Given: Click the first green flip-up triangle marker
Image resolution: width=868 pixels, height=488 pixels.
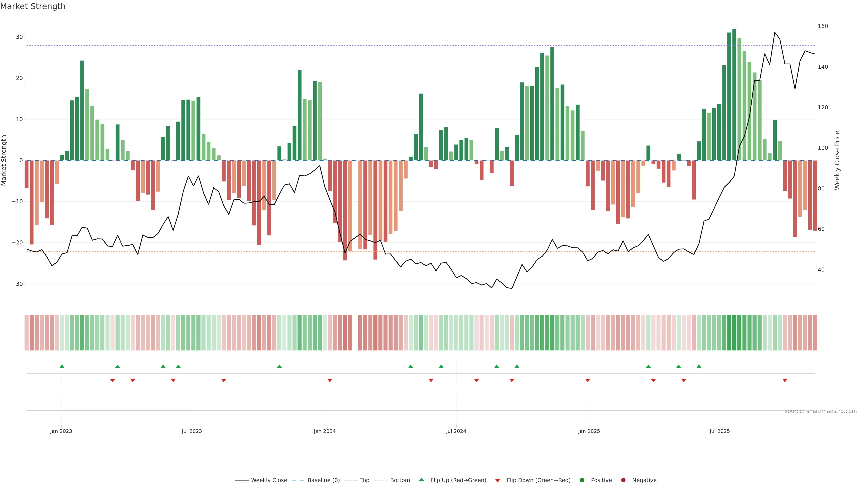Looking at the screenshot, I should (62, 366).
